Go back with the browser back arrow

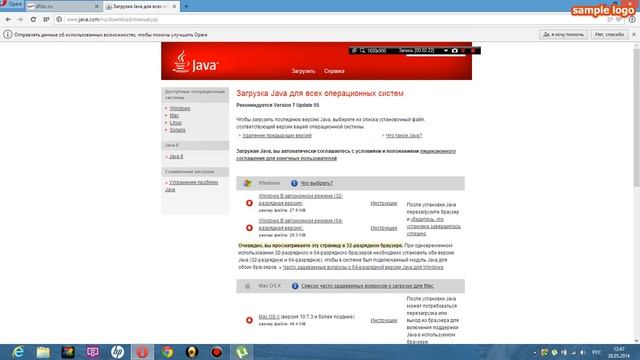tap(8, 19)
